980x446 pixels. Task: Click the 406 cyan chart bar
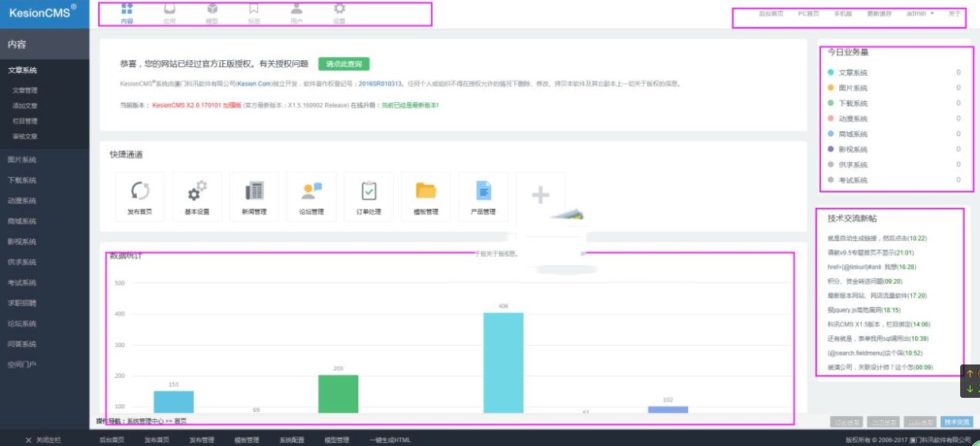point(503,362)
